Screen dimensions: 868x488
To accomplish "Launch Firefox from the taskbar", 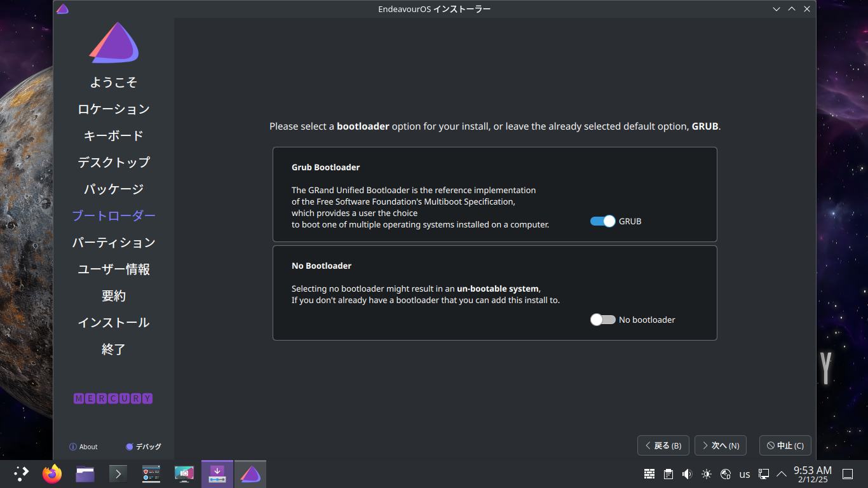I will (52, 473).
